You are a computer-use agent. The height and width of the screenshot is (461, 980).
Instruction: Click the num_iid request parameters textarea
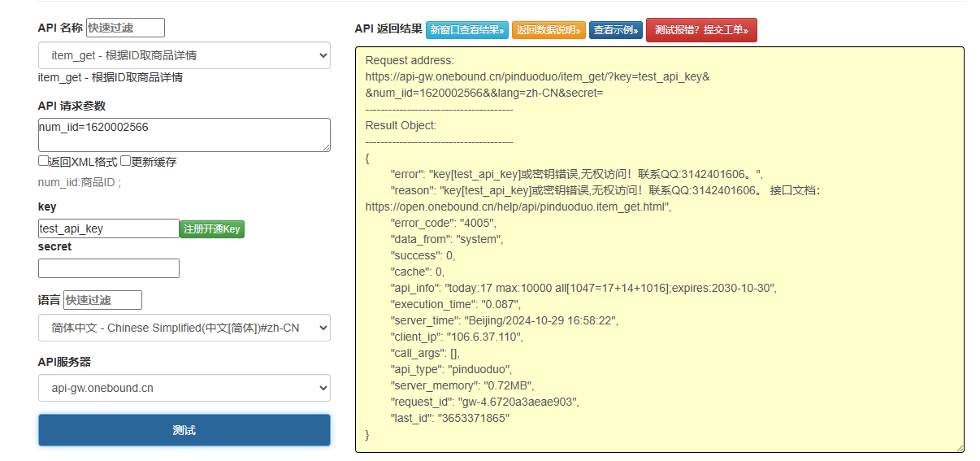coord(184,135)
